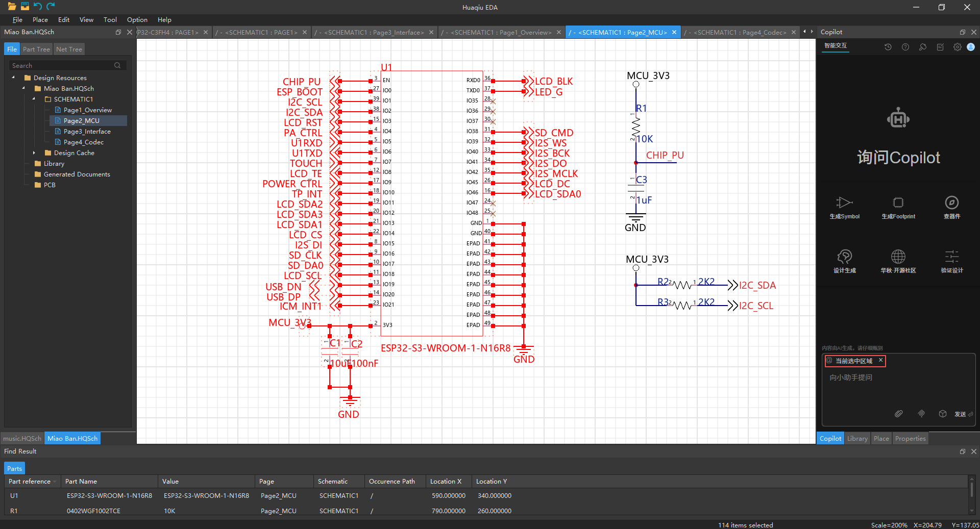This screenshot has width=980, height=529.
Task: Float the Find Result panel
Action: click(x=962, y=451)
